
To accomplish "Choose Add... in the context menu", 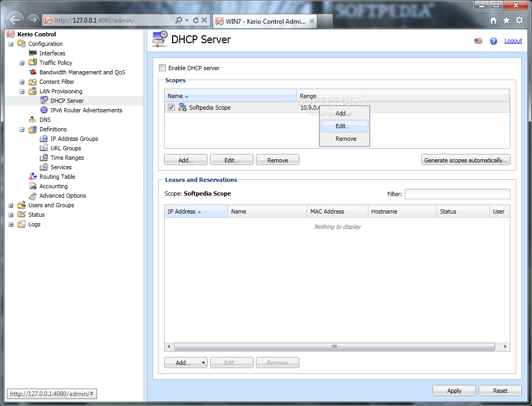I will [344, 113].
